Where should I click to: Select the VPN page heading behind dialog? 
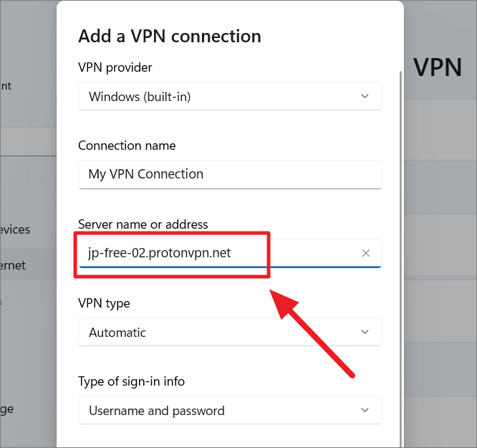click(x=438, y=67)
